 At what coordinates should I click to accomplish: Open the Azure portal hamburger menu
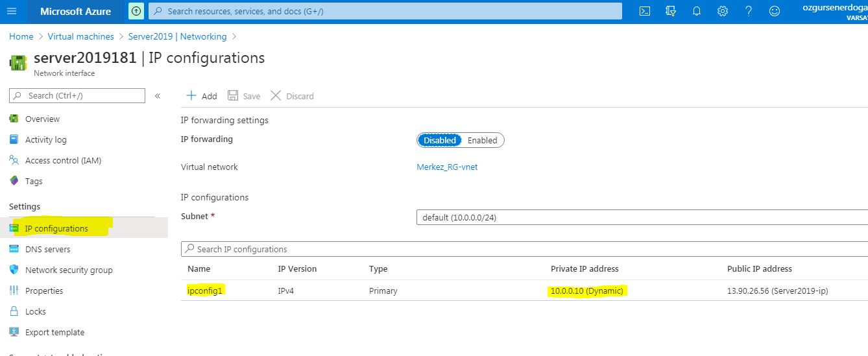[12, 11]
